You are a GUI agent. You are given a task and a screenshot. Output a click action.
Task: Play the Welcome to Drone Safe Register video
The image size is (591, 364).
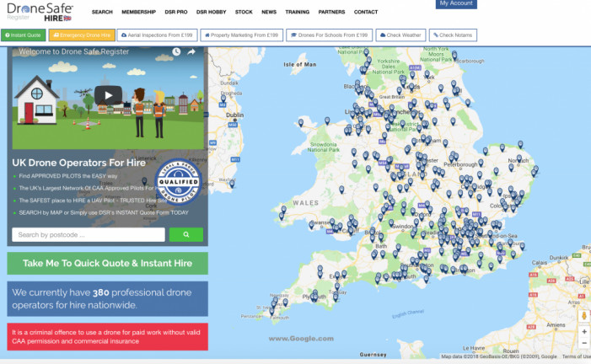[x=107, y=95]
